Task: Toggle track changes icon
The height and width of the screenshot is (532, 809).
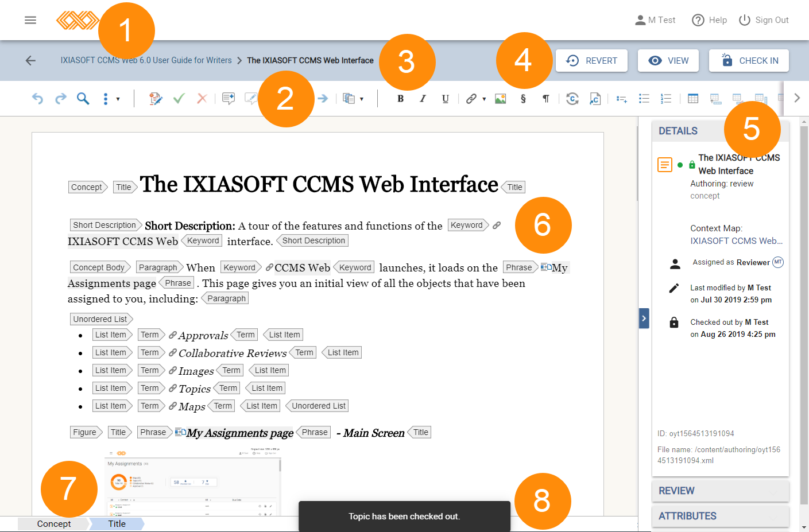Action: (155, 99)
